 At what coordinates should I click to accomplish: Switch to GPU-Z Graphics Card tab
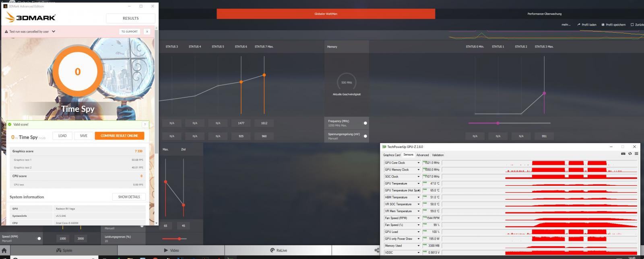point(392,155)
